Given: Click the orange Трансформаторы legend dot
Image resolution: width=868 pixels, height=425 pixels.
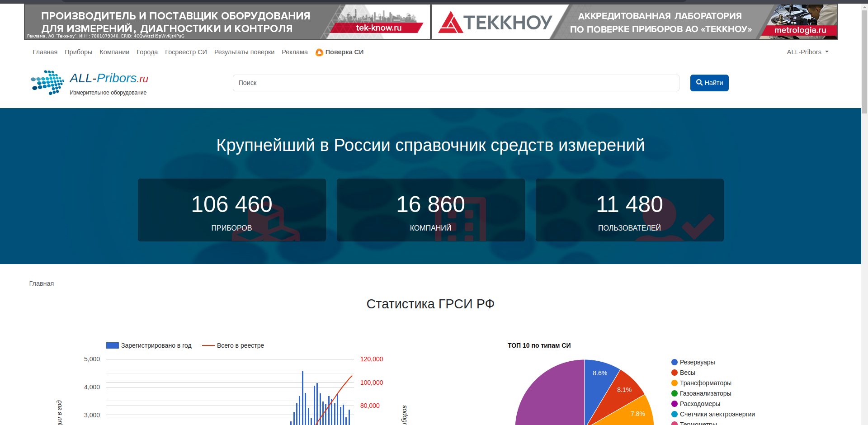Looking at the screenshot, I should point(675,383).
